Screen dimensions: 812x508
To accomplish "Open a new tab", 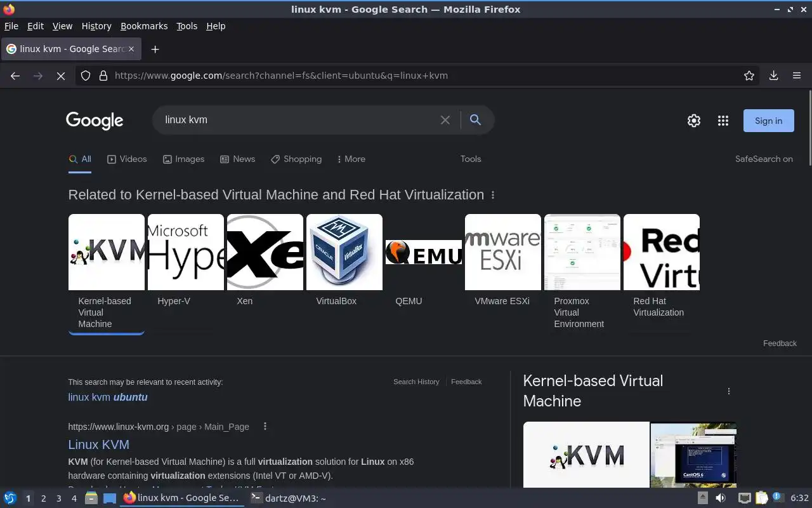I will [155, 49].
